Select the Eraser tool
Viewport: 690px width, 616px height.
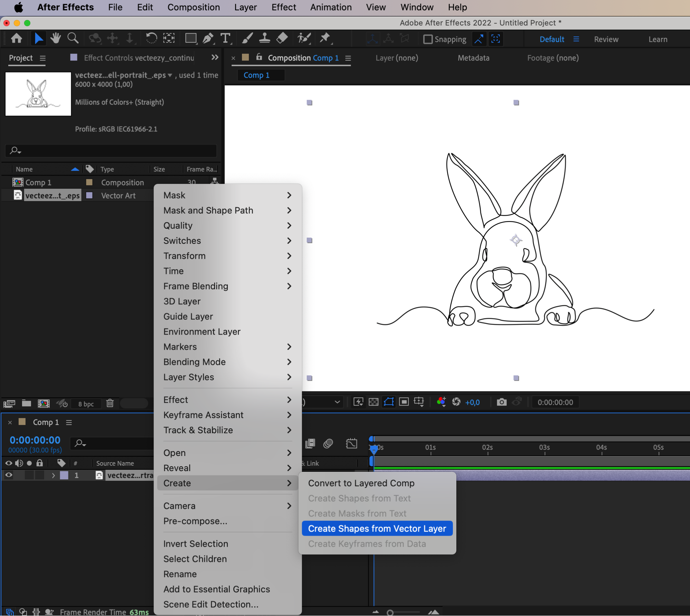[x=282, y=38]
